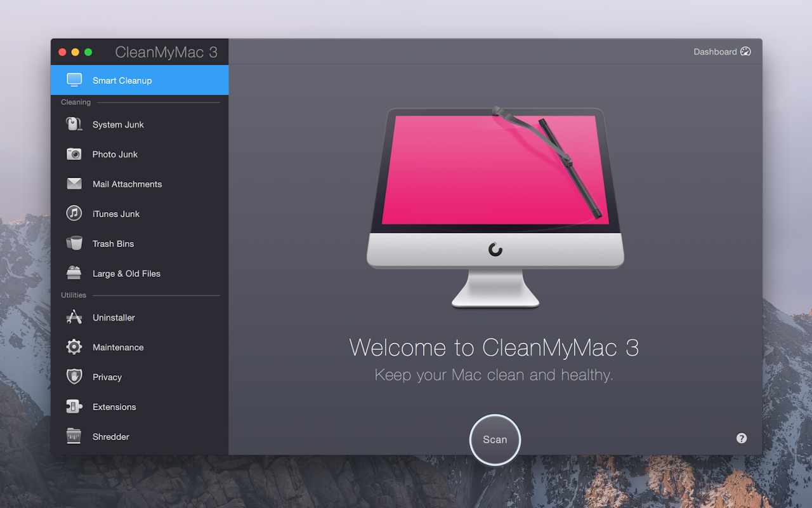Click the iTunes Junk music note icon
Screen dimensions: 812x508
[x=74, y=214]
